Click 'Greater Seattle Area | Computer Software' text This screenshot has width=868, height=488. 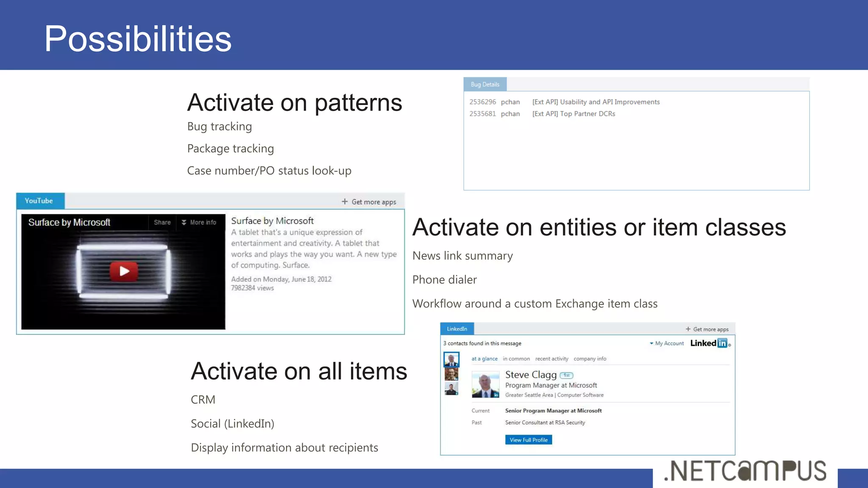click(x=554, y=395)
